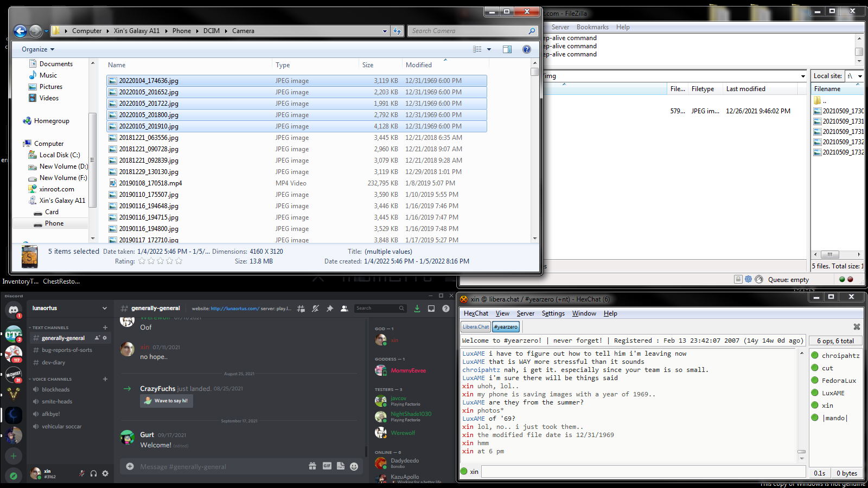Refresh the Camera folder address bar
This screenshot has height=488, width=868.
click(x=397, y=31)
